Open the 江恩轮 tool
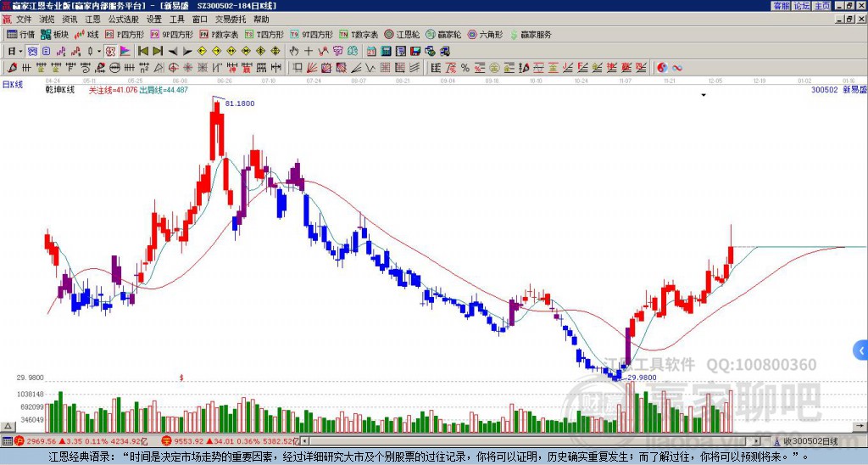Image resolution: width=868 pixels, height=465 pixels. click(x=402, y=34)
